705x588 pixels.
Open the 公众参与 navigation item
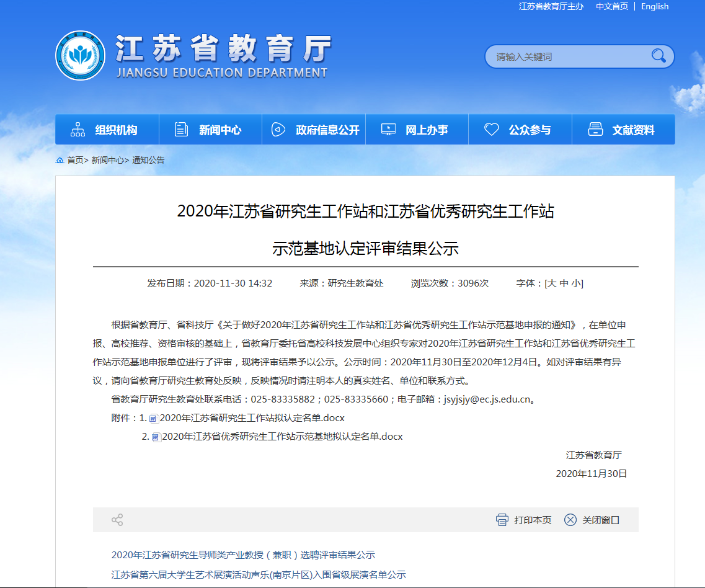pos(520,130)
